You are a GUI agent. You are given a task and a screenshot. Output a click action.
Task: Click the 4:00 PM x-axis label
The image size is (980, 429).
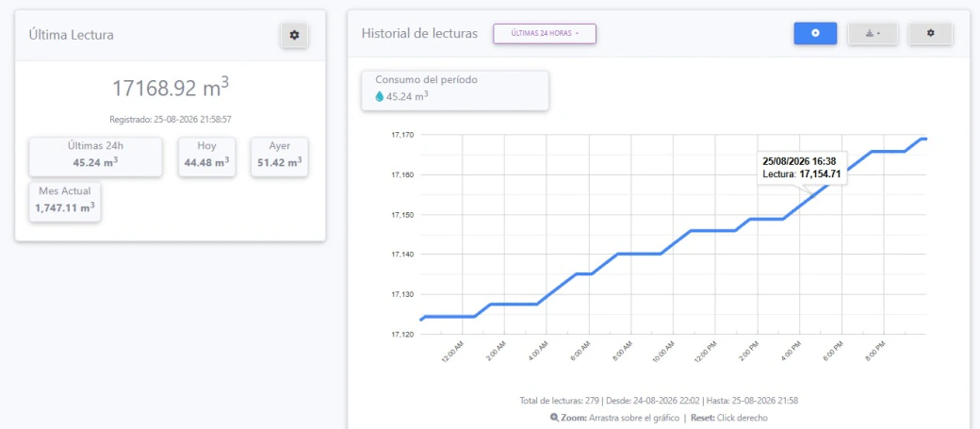[x=790, y=354]
